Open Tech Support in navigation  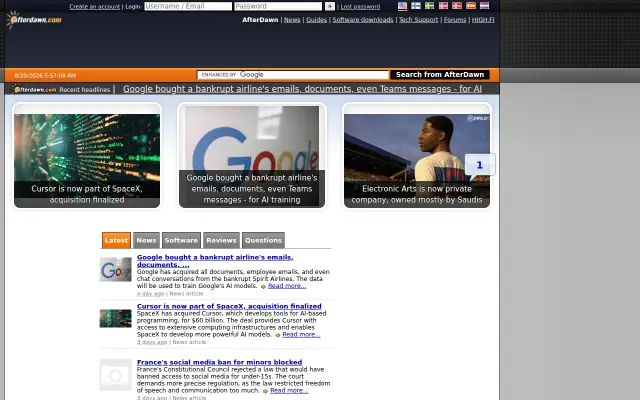(x=418, y=20)
